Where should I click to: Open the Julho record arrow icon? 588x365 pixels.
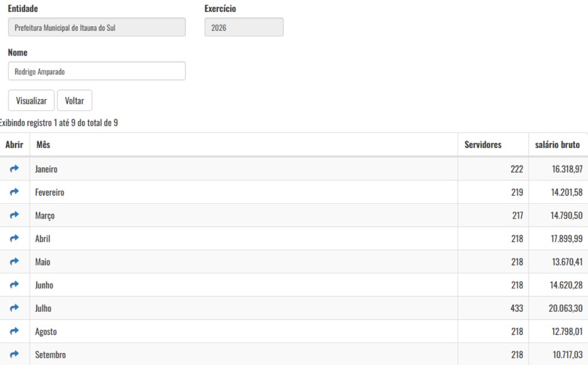(14, 308)
